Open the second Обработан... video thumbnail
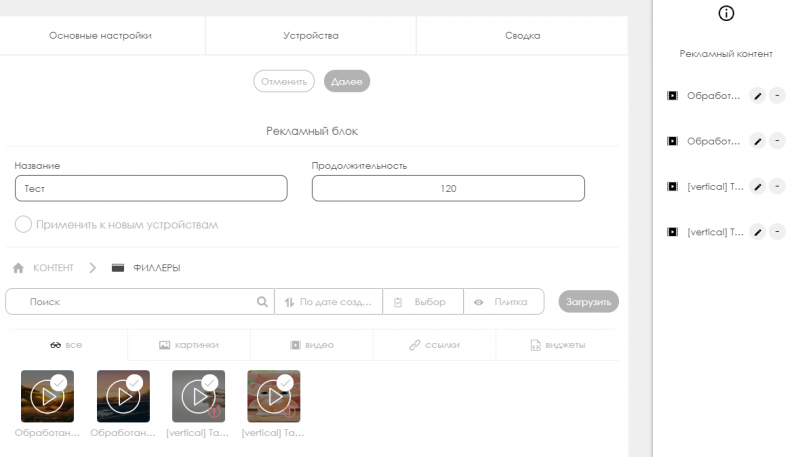Viewport: 800px width, 457px height. [x=122, y=398]
